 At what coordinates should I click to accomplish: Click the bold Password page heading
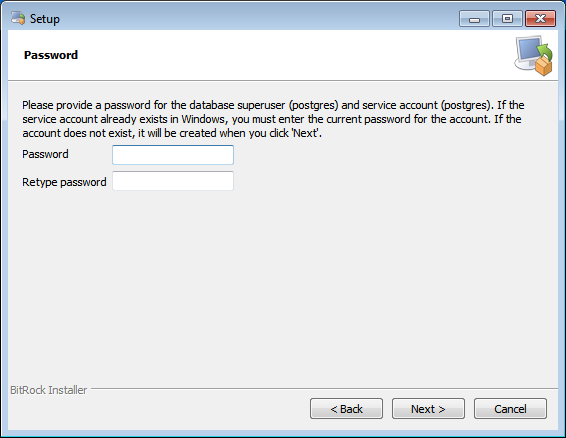pos(51,55)
